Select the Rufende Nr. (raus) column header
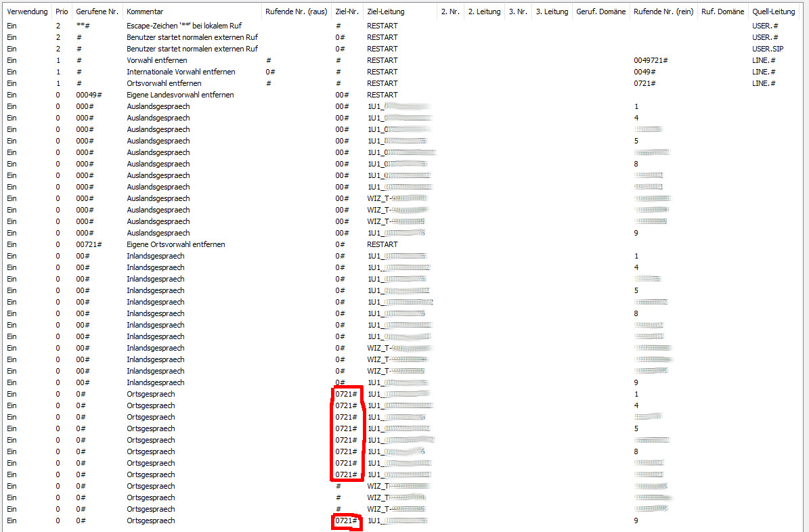This screenshot has height=532, width=809. point(296,12)
